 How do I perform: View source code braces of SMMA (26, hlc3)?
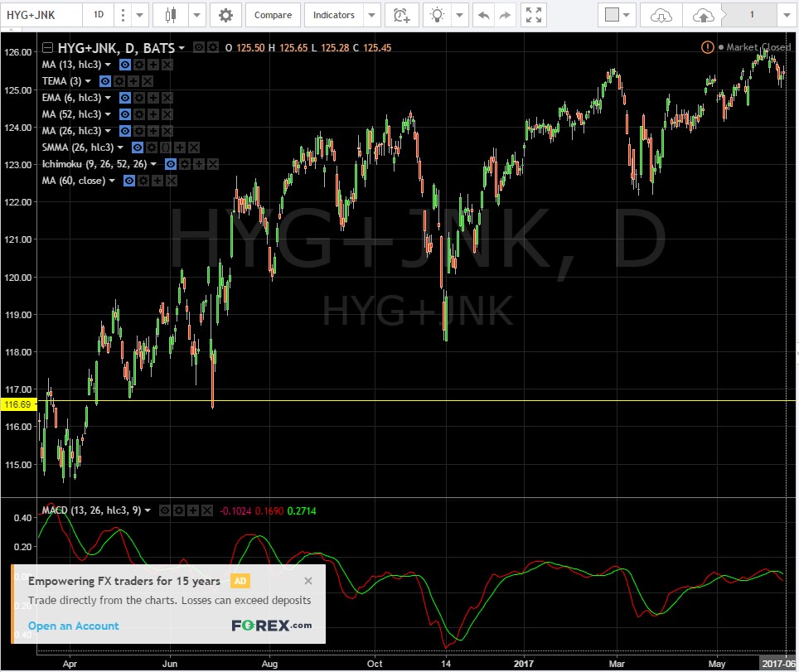[166, 147]
